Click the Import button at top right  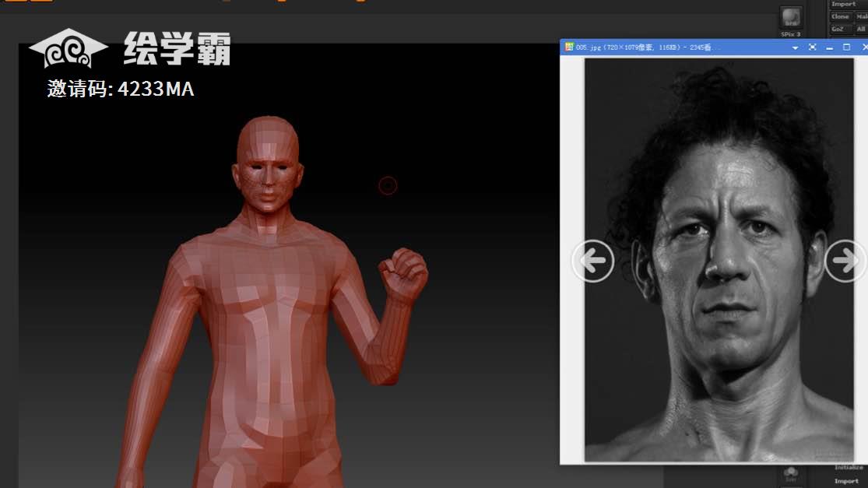coord(843,4)
